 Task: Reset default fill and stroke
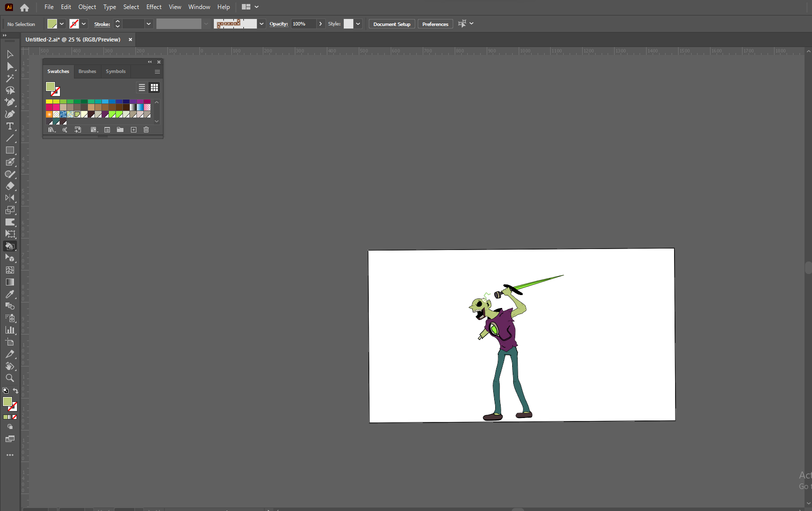click(5, 391)
